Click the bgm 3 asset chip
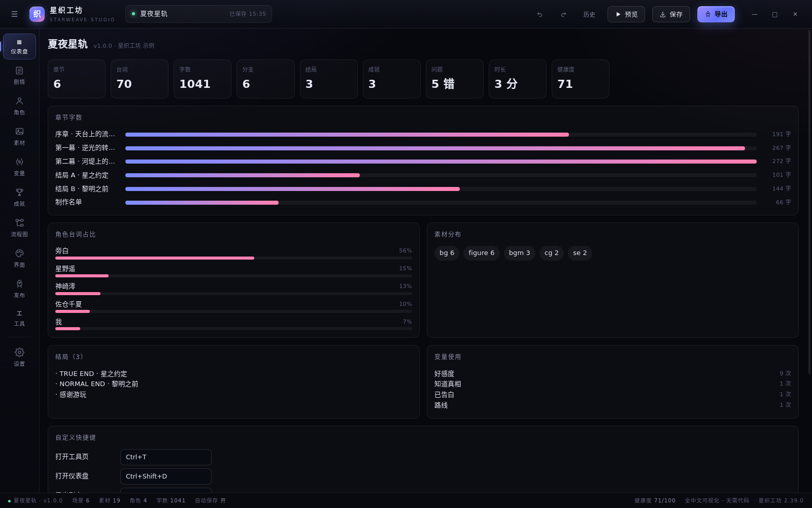The height and width of the screenshot is (508, 812). click(519, 253)
